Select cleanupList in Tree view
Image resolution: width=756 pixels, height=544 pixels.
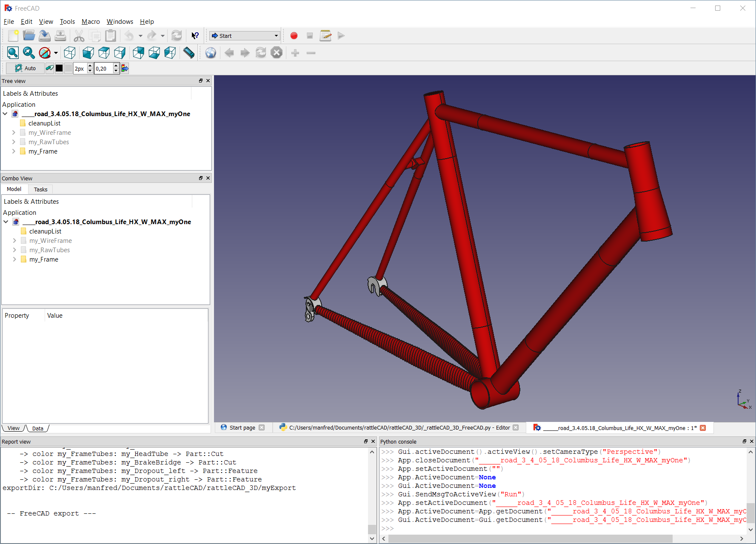(x=44, y=123)
